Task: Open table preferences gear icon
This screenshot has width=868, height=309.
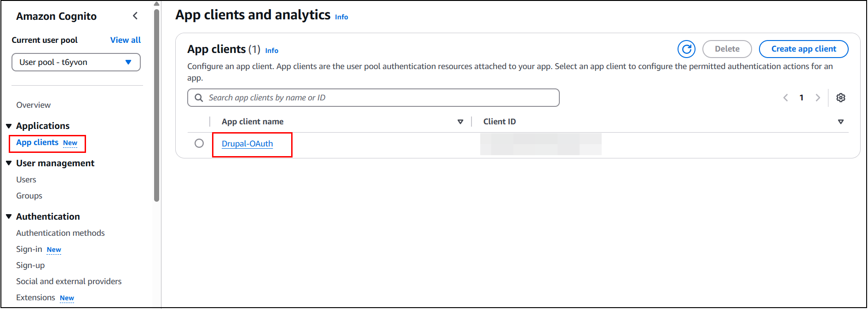Action: 841,97
